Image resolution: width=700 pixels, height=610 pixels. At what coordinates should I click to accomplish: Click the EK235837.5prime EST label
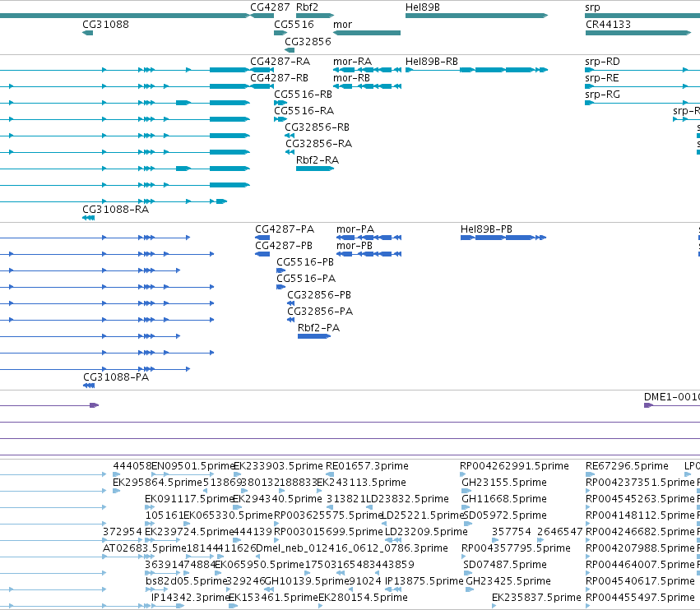(536, 598)
